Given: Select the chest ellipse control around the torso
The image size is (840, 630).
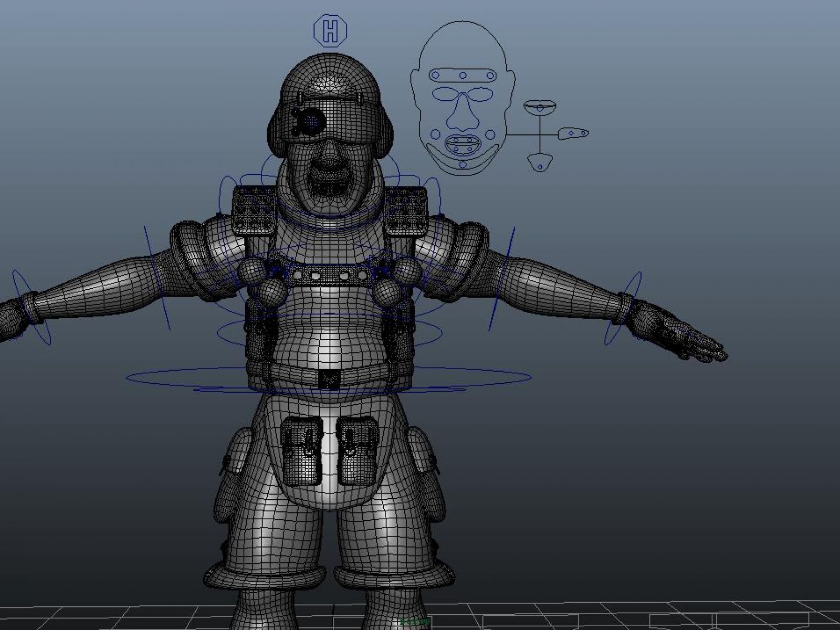Looking at the screenshot, I should tap(330, 331).
